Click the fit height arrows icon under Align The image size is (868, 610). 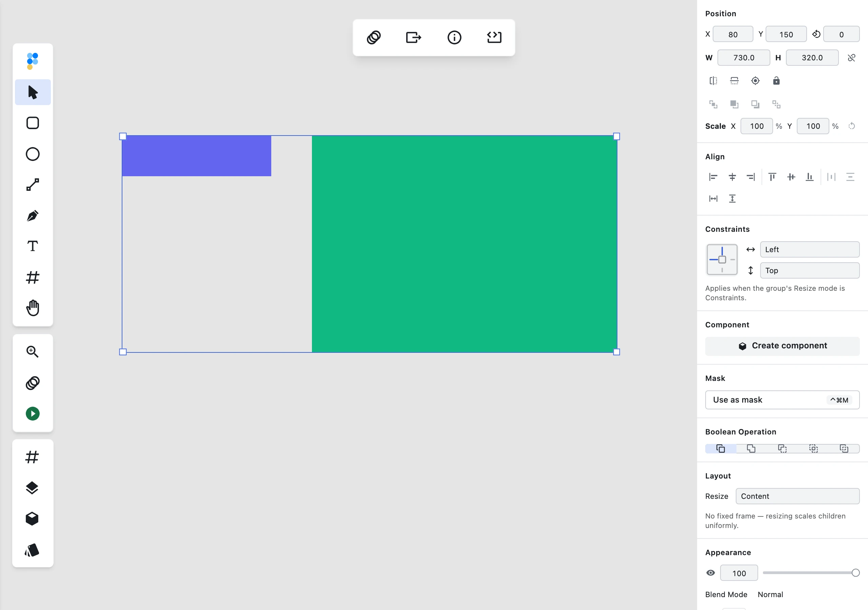coord(732,199)
